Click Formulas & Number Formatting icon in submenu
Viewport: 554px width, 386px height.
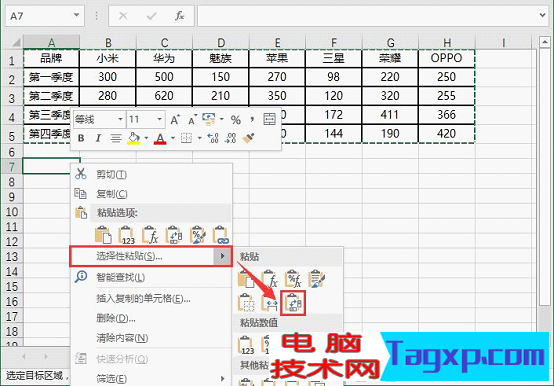293,279
